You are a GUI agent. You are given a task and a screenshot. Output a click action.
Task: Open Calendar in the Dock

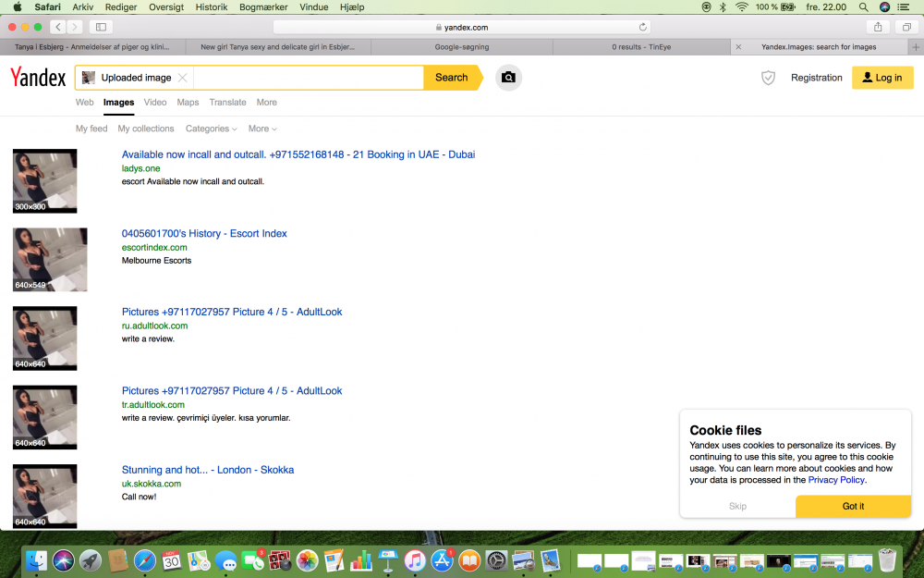click(x=172, y=561)
